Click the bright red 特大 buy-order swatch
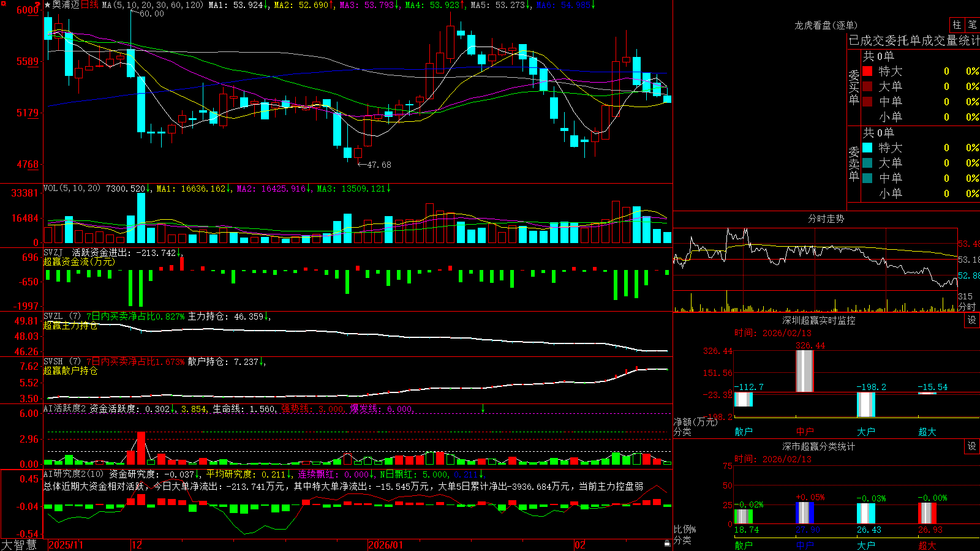This screenshot has width=980, height=551. [867, 71]
